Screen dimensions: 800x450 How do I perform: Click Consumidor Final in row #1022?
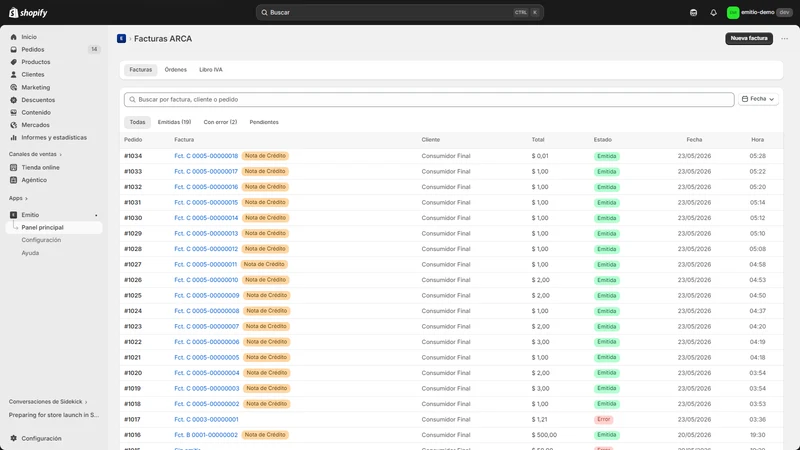click(x=446, y=342)
